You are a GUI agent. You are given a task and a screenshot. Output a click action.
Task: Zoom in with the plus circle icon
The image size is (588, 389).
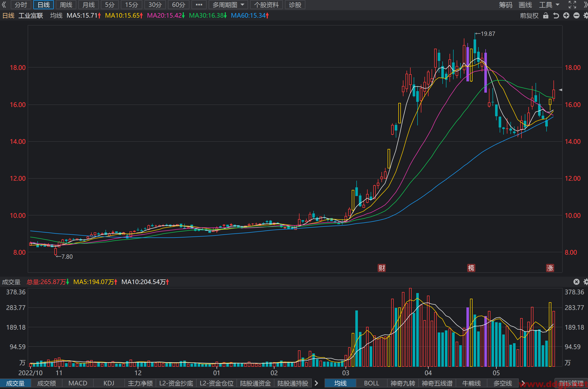566,16
